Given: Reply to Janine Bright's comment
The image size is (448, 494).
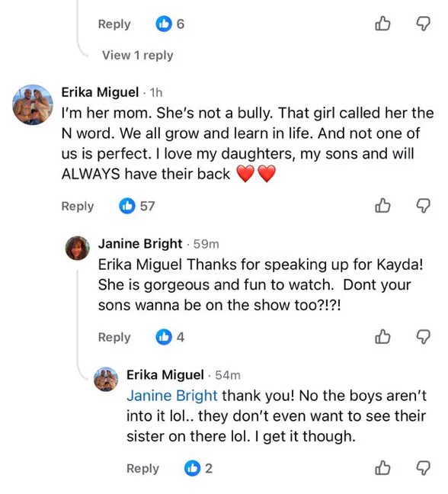Looking at the screenshot, I should tap(114, 337).
